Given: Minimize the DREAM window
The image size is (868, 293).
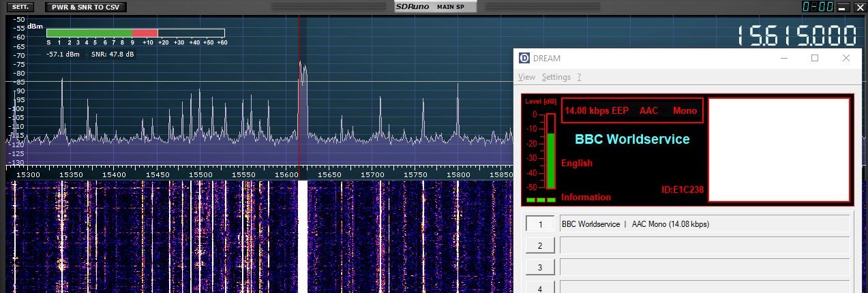Looking at the screenshot, I should [x=783, y=58].
